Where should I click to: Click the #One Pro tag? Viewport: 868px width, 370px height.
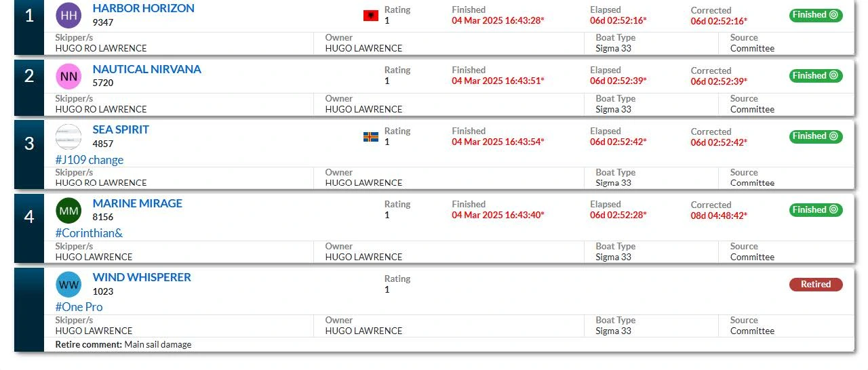coord(79,307)
